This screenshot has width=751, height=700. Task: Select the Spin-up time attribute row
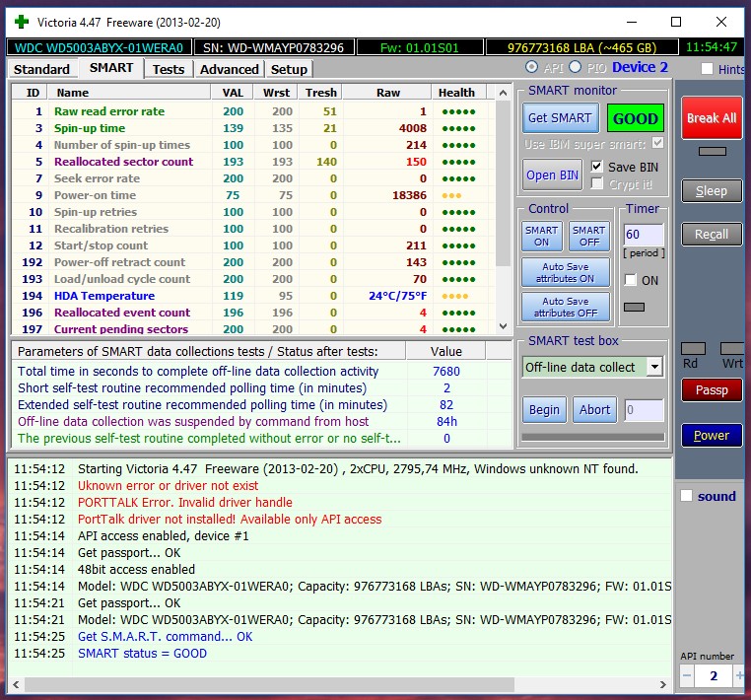click(253, 128)
